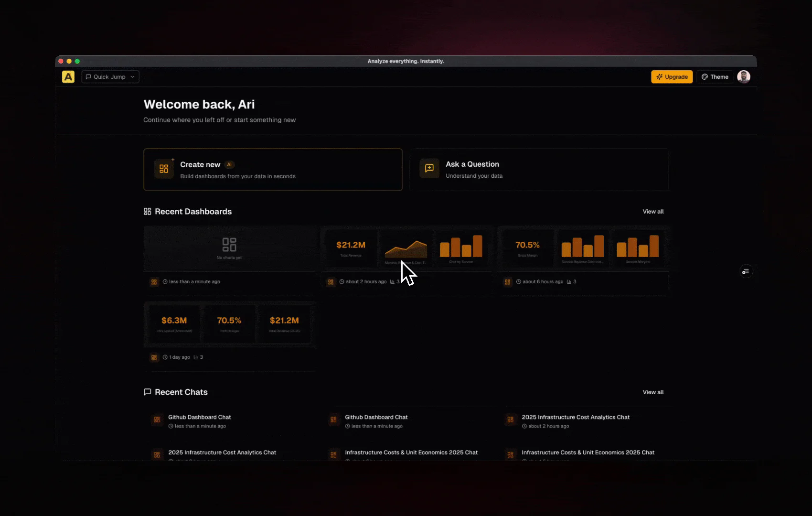Click the Create new dashboard grid icon
Image resolution: width=812 pixels, height=516 pixels.
(164, 168)
